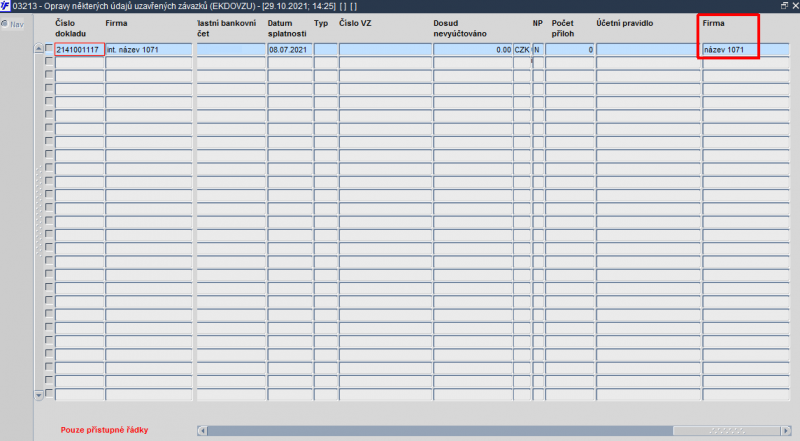Click the horizontal scrollbar thumb
Viewport: 800px width, 441px height.
[727, 430]
